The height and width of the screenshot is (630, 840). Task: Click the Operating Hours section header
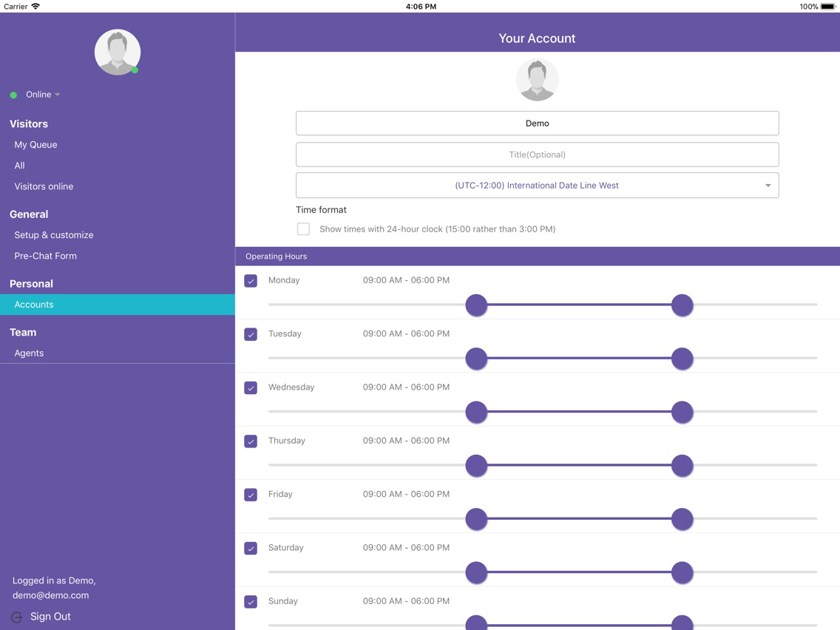pyautogui.click(x=538, y=257)
